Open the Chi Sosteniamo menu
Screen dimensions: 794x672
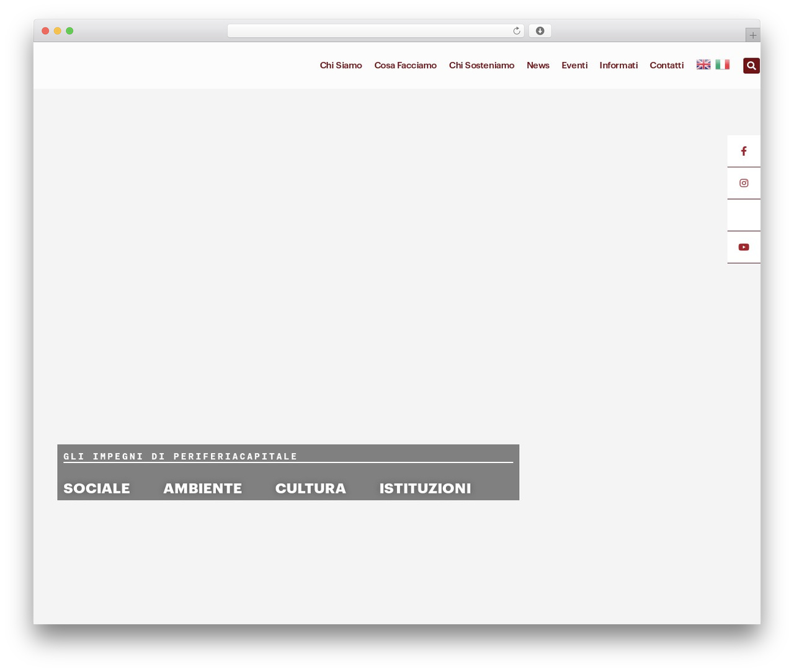[481, 65]
